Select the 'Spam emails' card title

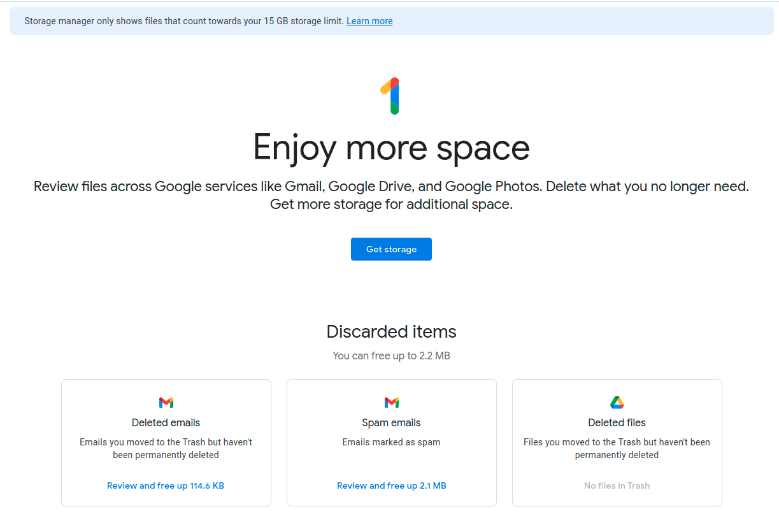[x=392, y=422]
